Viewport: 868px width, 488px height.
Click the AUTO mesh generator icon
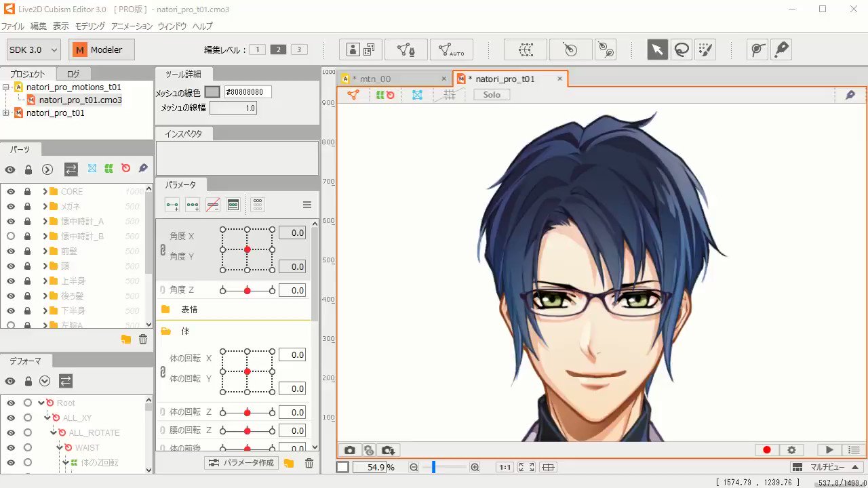pyautogui.click(x=451, y=49)
